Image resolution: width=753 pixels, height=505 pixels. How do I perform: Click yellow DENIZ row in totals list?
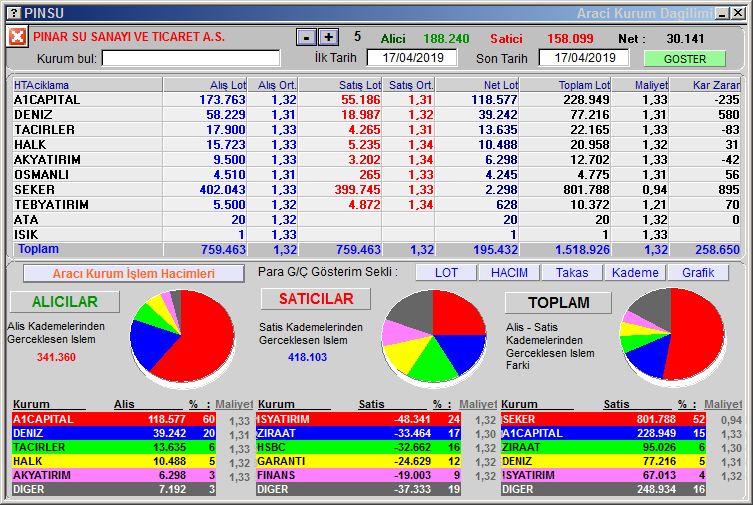pos(604,461)
